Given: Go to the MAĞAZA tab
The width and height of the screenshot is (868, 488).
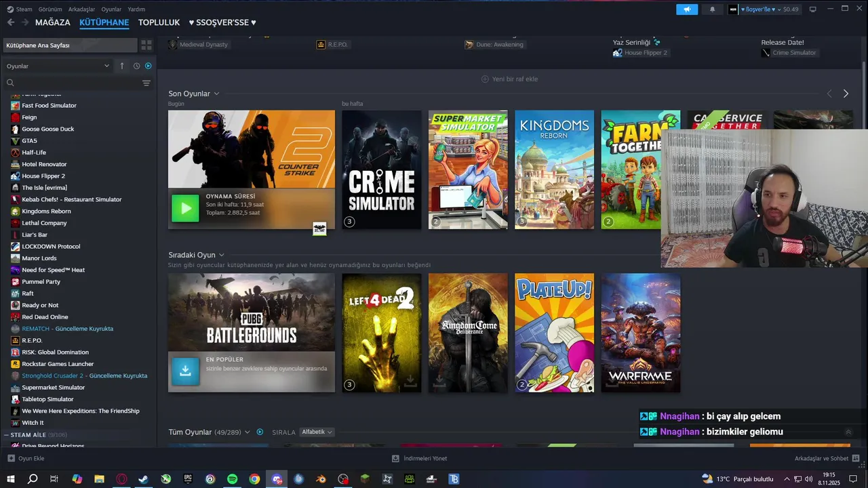Looking at the screenshot, I should point(53,22).
